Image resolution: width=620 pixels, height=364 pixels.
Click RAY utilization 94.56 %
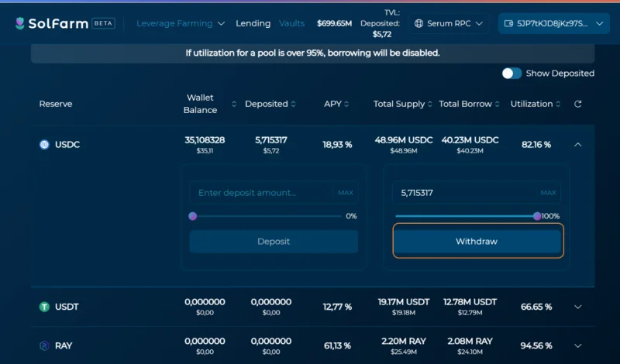pyautogui.click(x=536, y=346)
